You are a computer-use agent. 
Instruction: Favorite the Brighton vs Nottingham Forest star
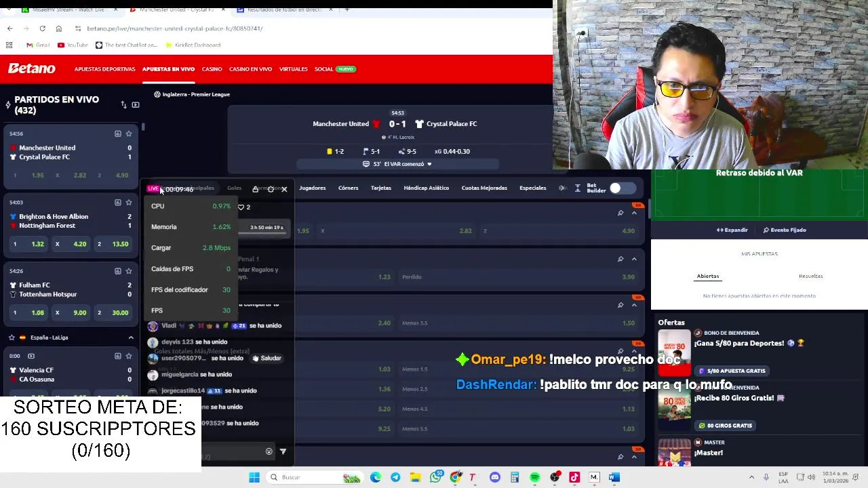[129, 202]
